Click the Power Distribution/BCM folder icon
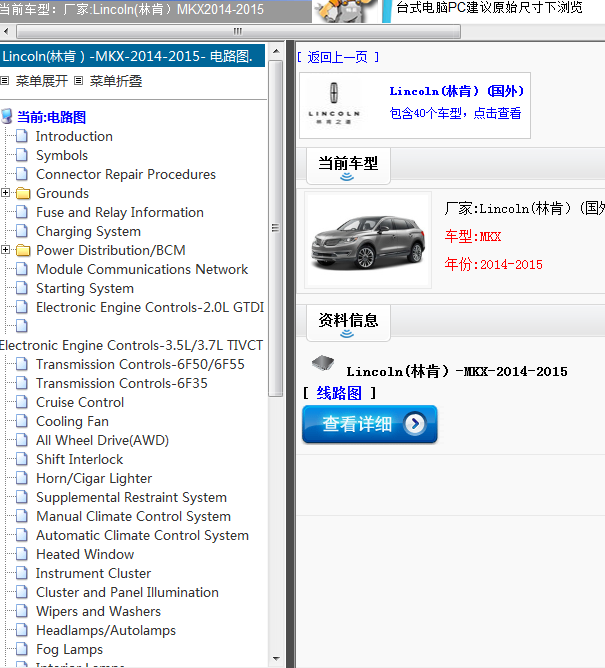The width and height of the screenshot is (605, 668). (x=23, y=250)
